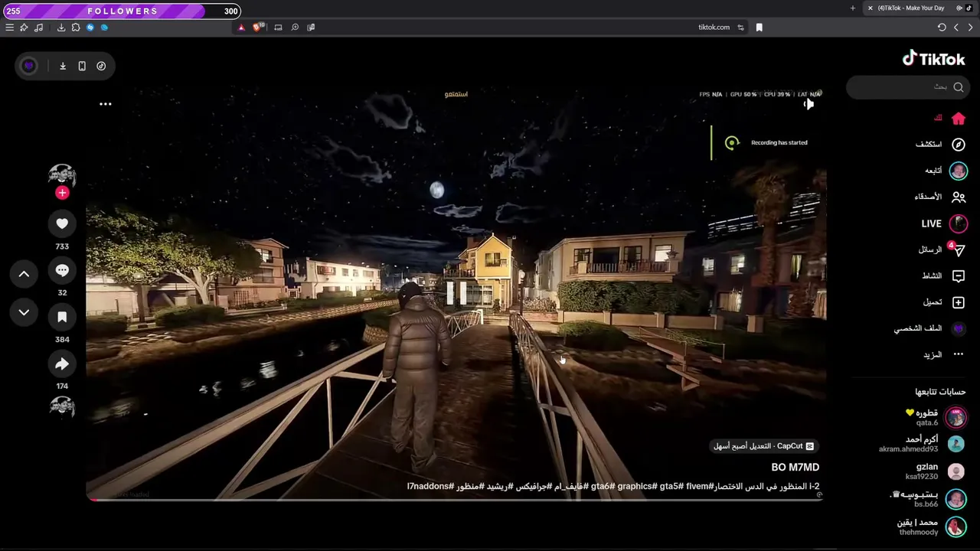Open the Brave Shields icon with 10 badge
Screen dimensions: 980x551
click(258, 27)
